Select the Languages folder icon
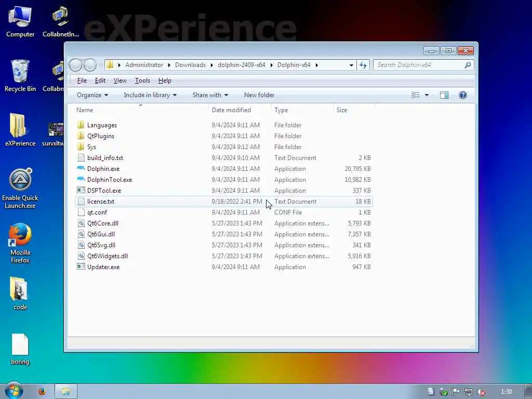The width and height of the screenshot is (532, 399). 81,125
